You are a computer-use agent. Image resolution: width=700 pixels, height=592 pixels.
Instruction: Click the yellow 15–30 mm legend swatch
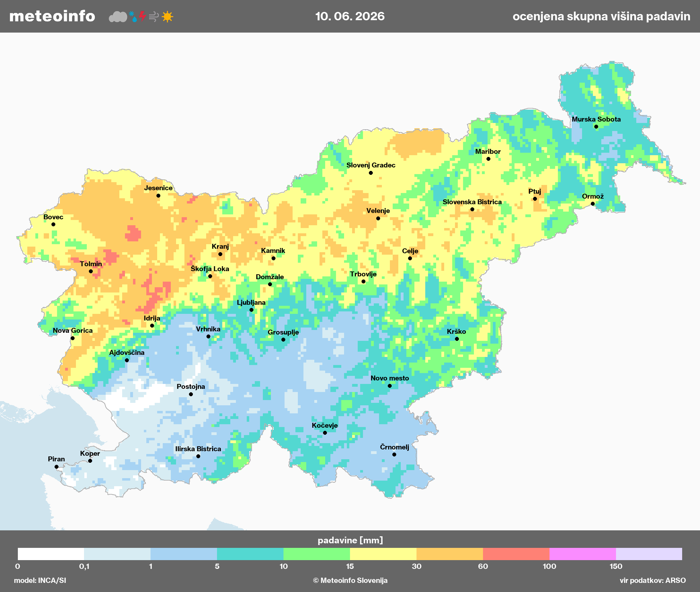click(x=383, y=554)
